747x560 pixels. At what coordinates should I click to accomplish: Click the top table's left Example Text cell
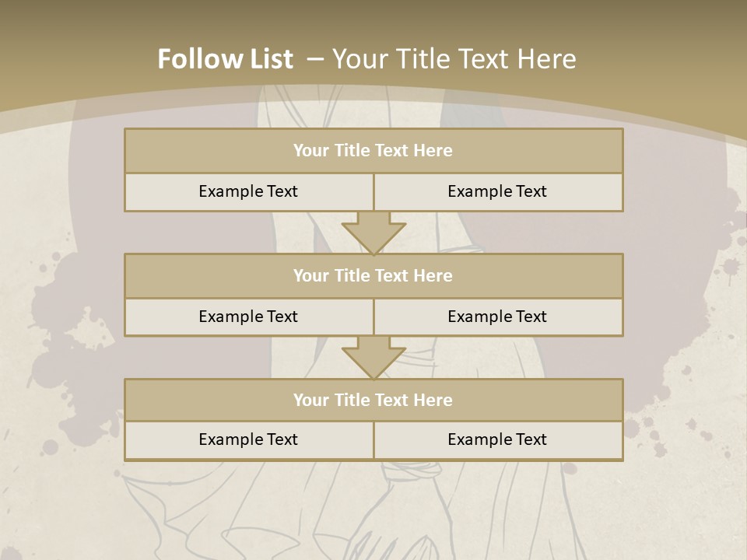point(248,191)
